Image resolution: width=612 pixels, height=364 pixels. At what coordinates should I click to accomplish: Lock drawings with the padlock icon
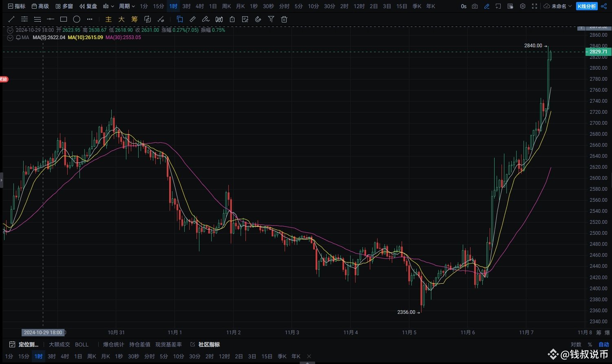(232, 19)
